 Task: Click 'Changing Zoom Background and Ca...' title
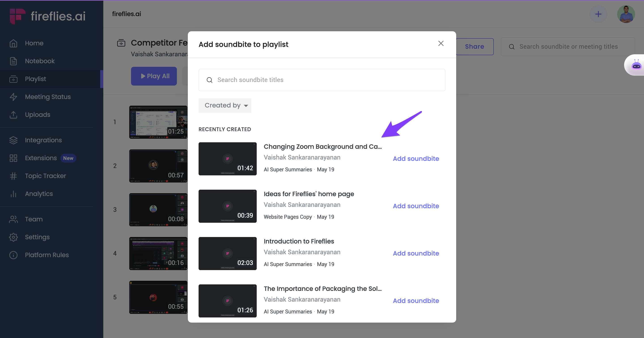[323, 147]
